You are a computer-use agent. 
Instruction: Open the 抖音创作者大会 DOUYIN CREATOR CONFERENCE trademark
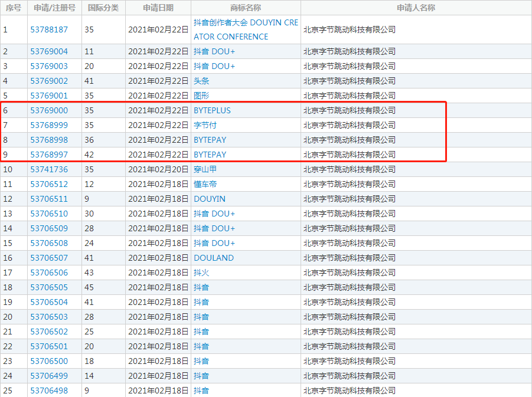246,29
